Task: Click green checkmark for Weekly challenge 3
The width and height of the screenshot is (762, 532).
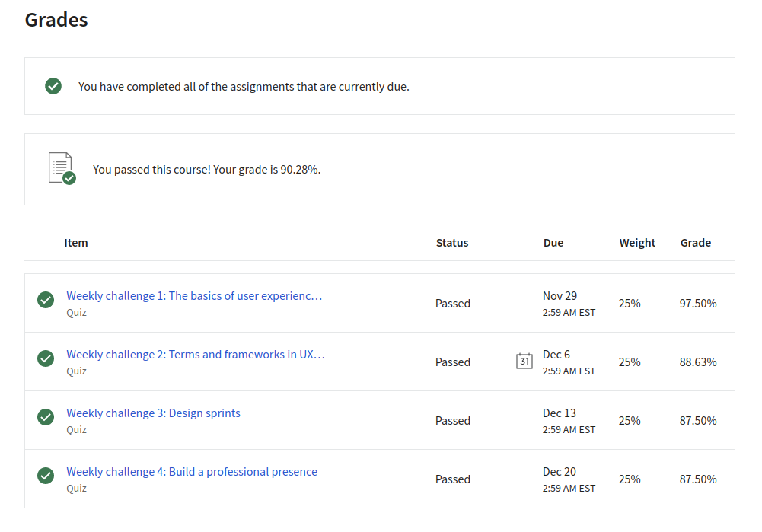Action: click(46, 417)
